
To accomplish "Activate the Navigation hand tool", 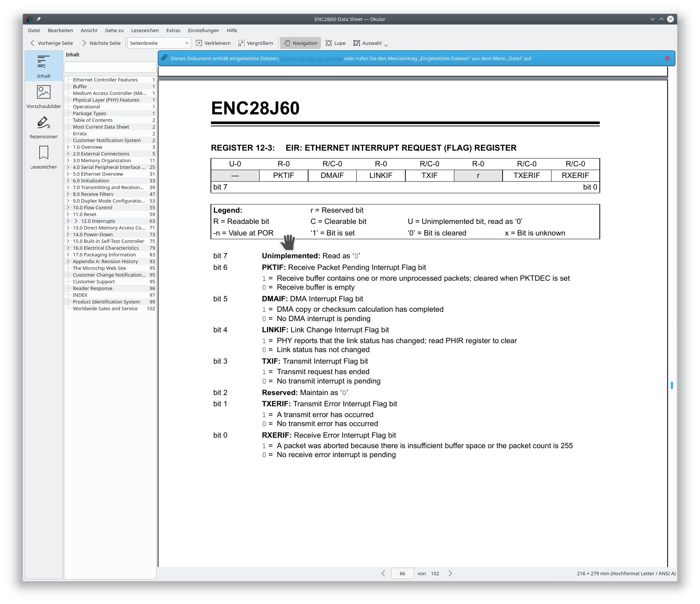I will (x=301, y=43).
